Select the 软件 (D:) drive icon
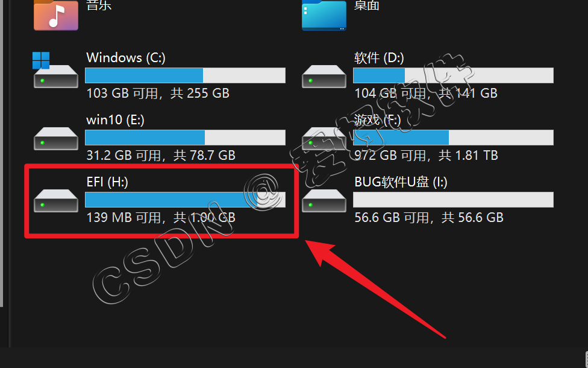The height and width of the screenshot is (368, 588). 324,77
